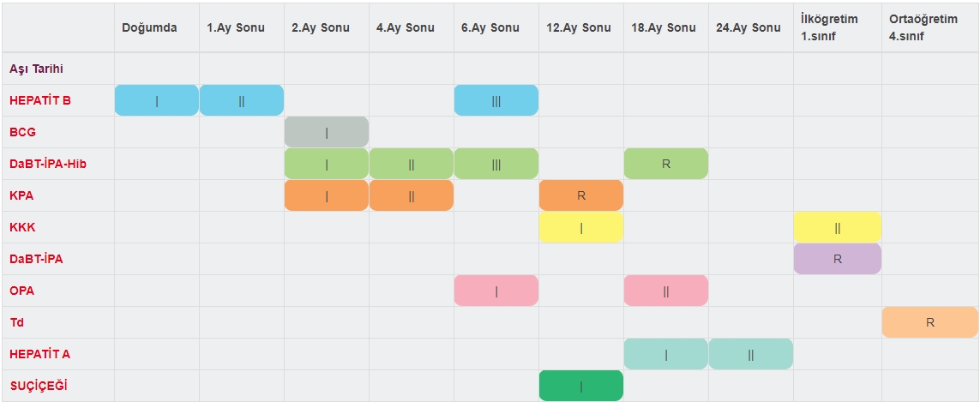This screenshot has height=402, width=980.
Task: Click the Doğumda column header
Action: click(x=149, y=27)
